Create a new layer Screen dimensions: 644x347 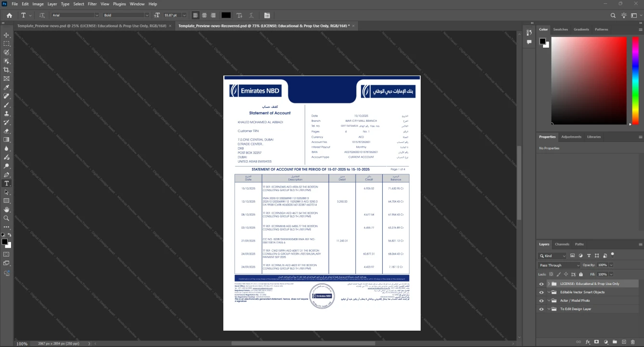click(624, 342)
